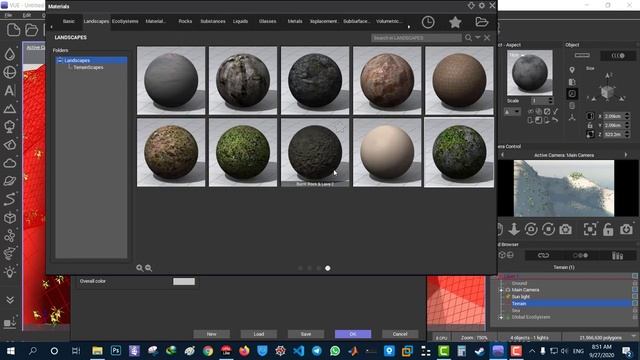Select Burnt Rock & Lava material thumbnail
Screen dimensions: 640x360
coord(315,152)
